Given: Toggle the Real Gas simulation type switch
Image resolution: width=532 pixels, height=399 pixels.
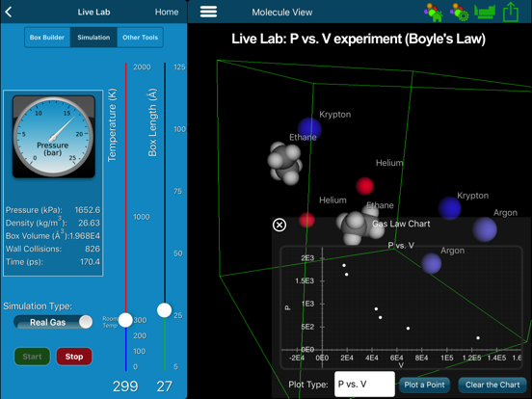Looking at the screenshot, I should [x=53, y=322].
